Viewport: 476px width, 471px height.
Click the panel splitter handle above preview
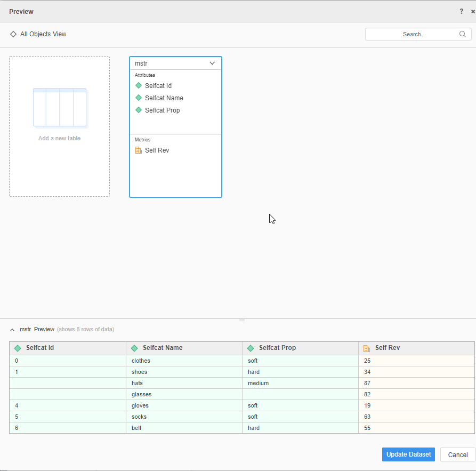(242, 320)
